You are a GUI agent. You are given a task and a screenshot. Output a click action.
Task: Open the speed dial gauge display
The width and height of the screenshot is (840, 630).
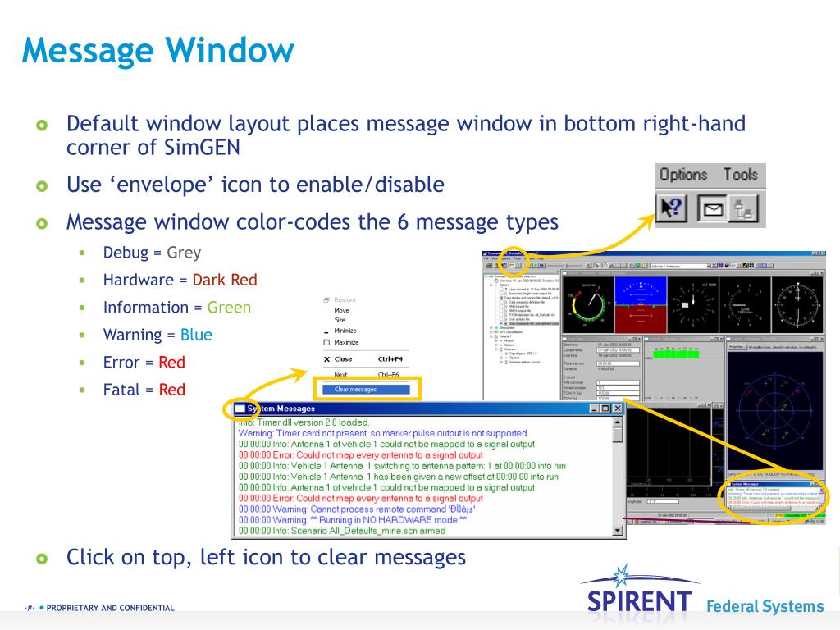click(588, 305)
